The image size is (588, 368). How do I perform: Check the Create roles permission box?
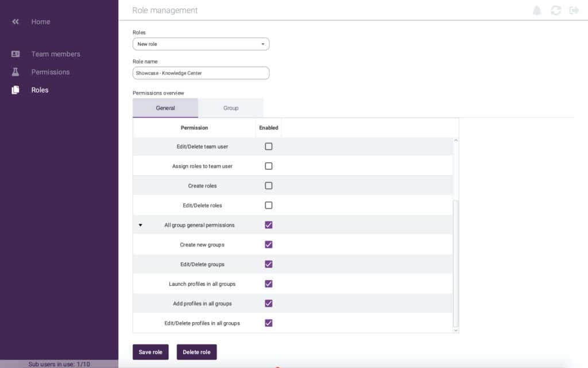click(x=268, y=186)
